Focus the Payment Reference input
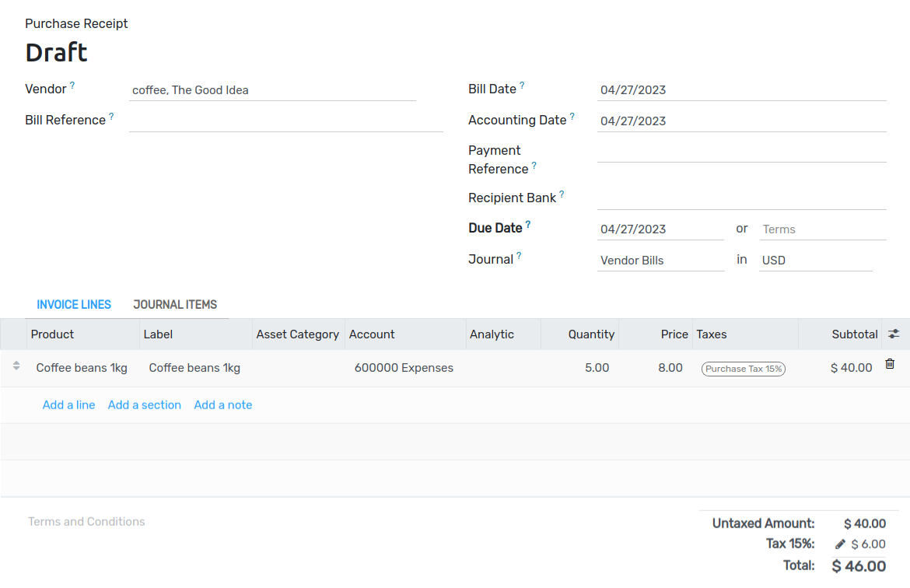 coord(742,152)
